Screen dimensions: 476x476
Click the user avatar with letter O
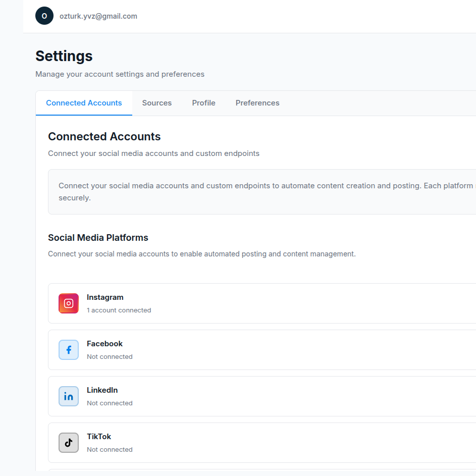44,16
